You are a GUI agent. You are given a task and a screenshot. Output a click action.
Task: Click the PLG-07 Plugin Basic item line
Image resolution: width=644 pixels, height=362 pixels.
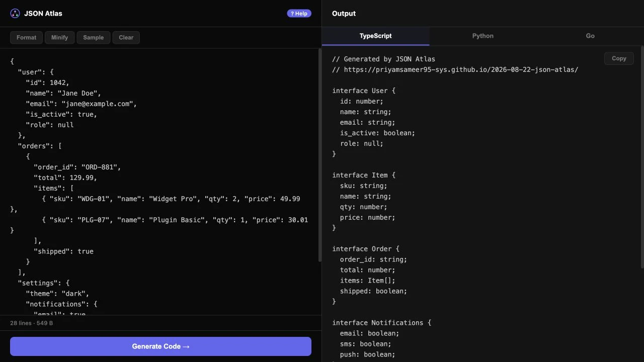coord(175,220)
